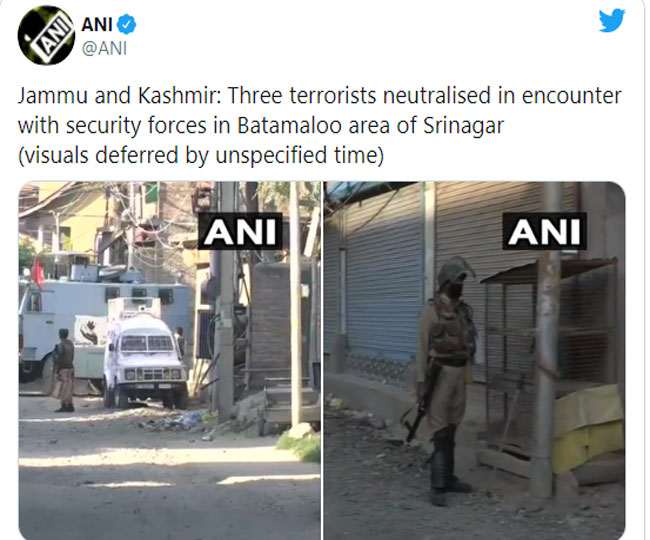650x540 pixels.
Task: Click the yellow tarp in the right photo
Action: click(589, 429)
